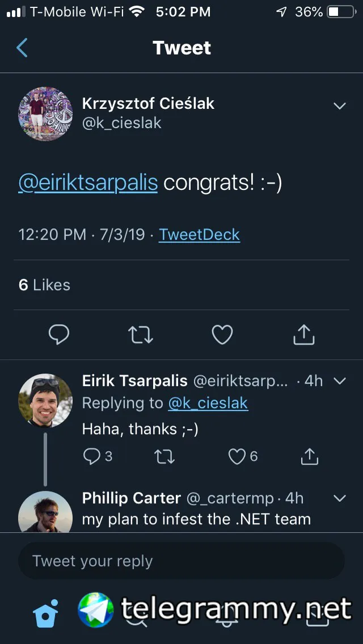Tap the Tweet your reply field
This screenshot has width=363, height=644.
(181, 561)
